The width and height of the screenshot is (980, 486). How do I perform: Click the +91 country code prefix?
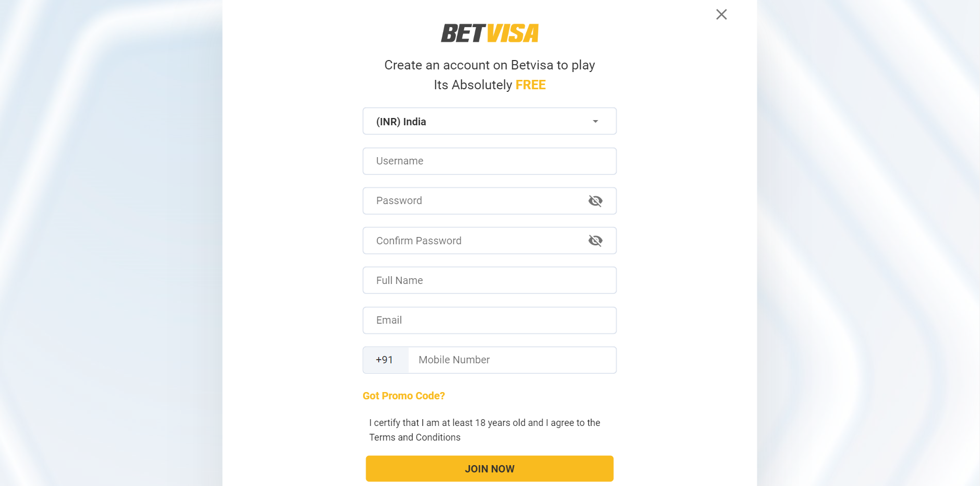click(385, 360)
